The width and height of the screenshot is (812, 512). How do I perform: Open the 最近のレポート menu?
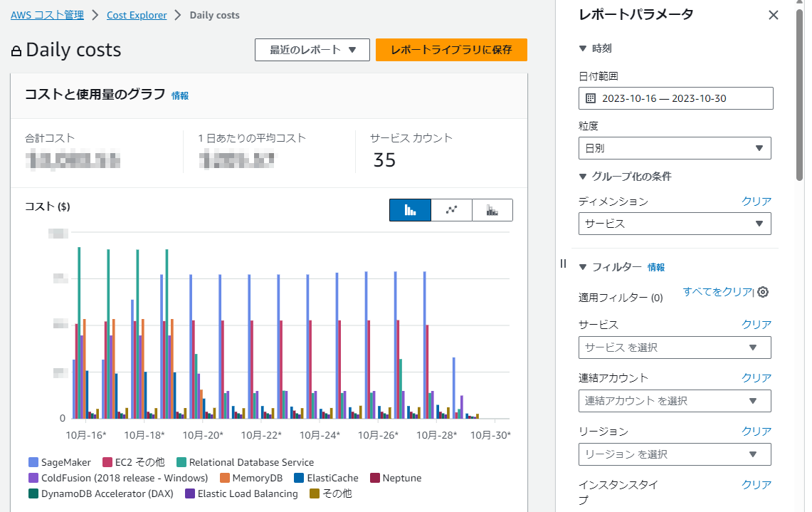click(312, 50)
